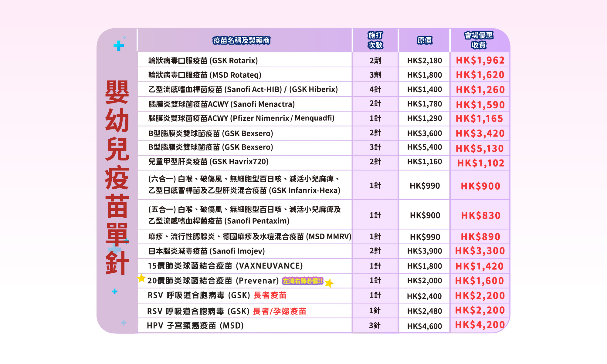Click original price HK$2,000
This screenshot has width=607, height=364.
click(x=425, y=281)
